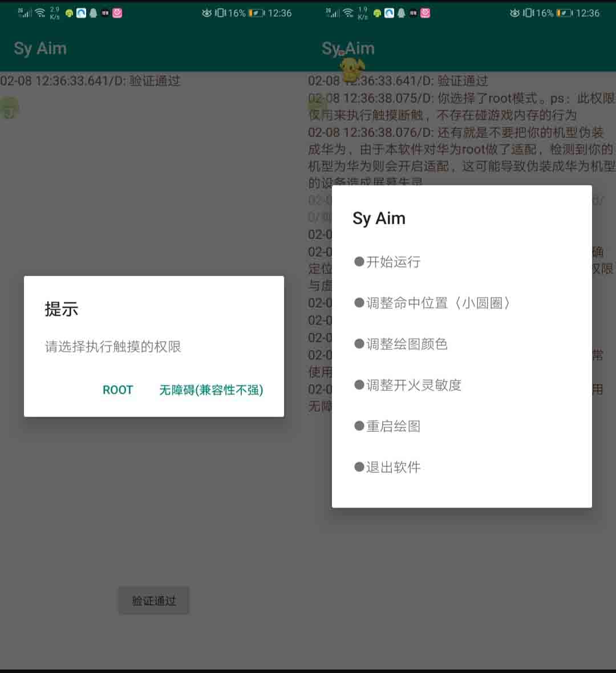The width and height of the screenshot is (616, 673).
Task: Tap battery icon in right status bar
Action: (565, 13)
